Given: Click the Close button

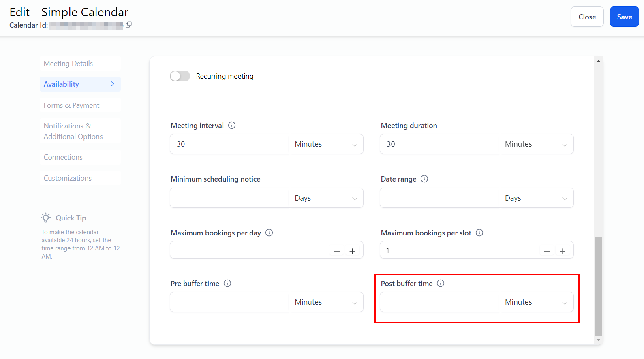Looking at the screenshot, I should tap(587, 17).
